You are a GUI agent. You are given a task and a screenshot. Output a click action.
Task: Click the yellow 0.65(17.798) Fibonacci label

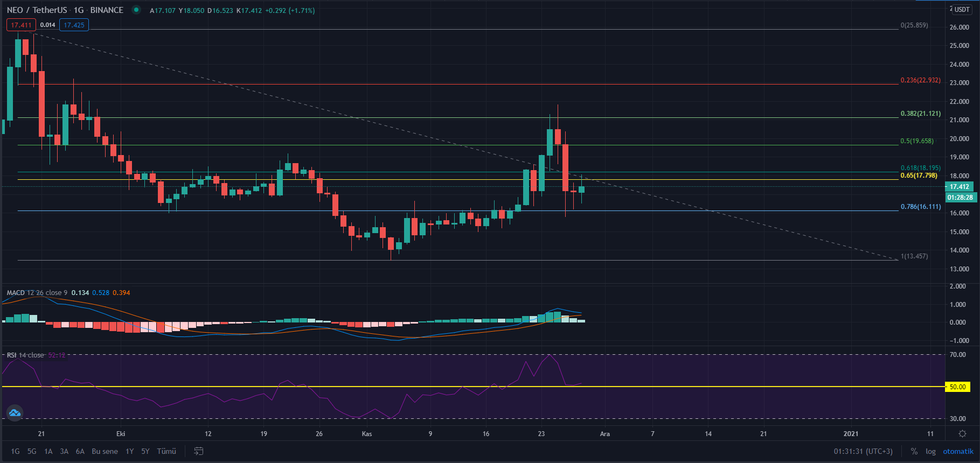click(x=919, y=176)
